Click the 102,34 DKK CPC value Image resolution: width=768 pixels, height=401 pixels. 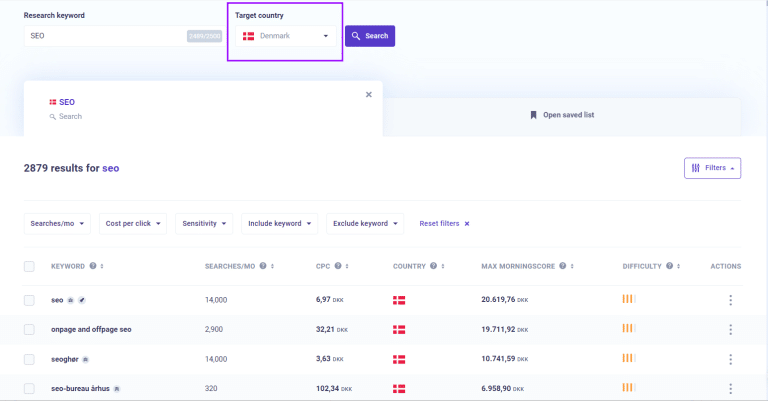(334, 389)
